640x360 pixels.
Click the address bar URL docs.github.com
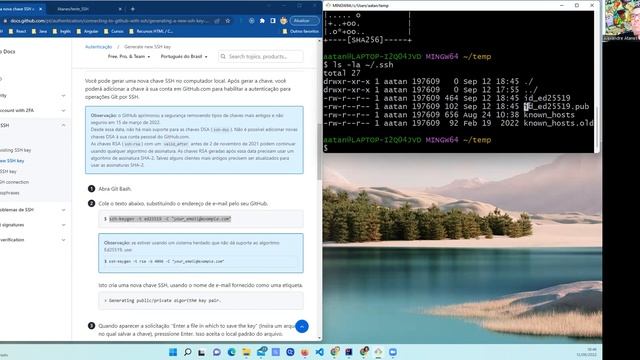(x=109, y=21)
